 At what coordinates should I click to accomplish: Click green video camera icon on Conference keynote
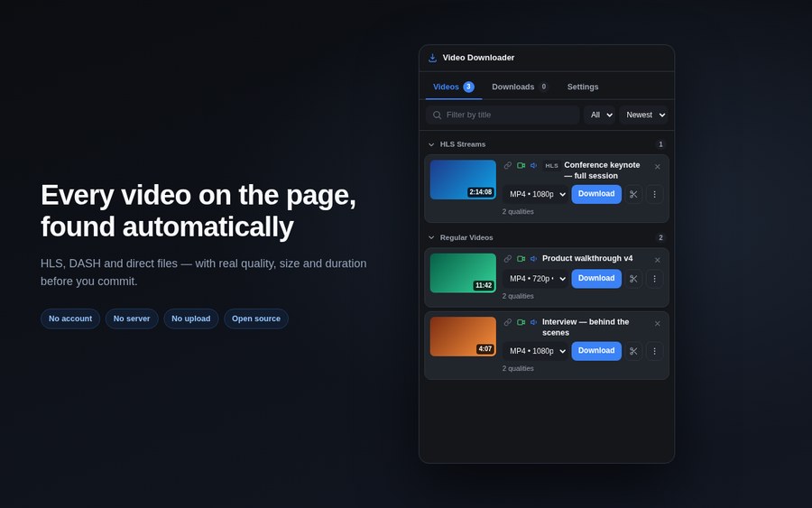tap(521, 166)
